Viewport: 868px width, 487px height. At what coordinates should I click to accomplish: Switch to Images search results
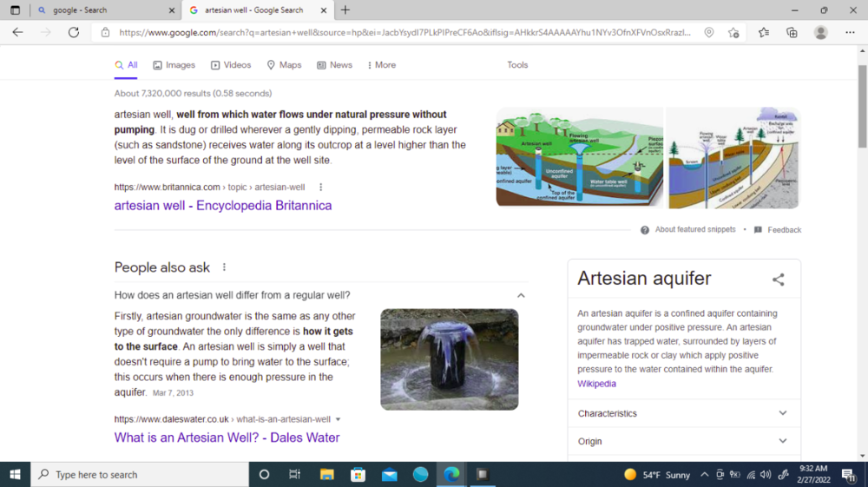pos(174,65)
